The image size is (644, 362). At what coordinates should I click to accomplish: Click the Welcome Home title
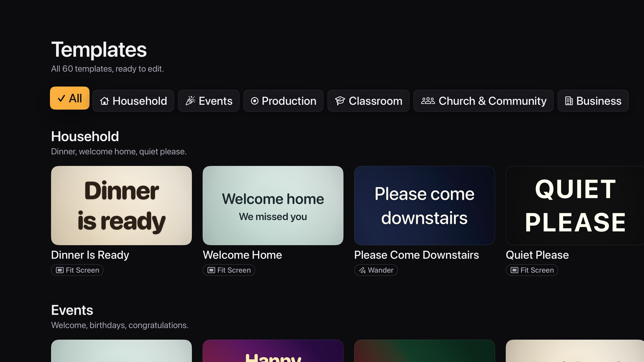242,255
